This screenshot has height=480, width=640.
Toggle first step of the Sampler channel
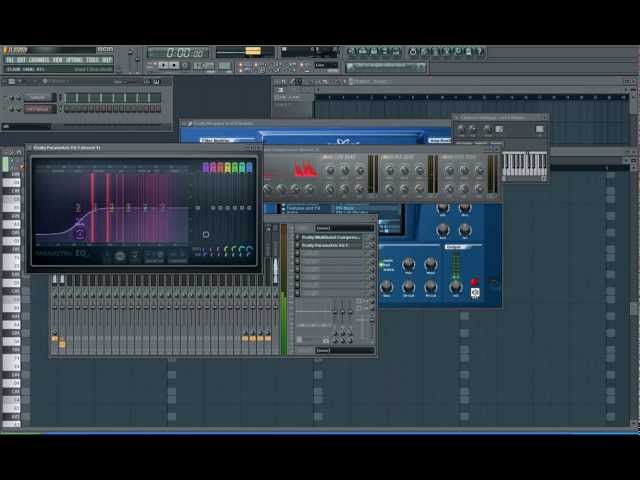68,98
